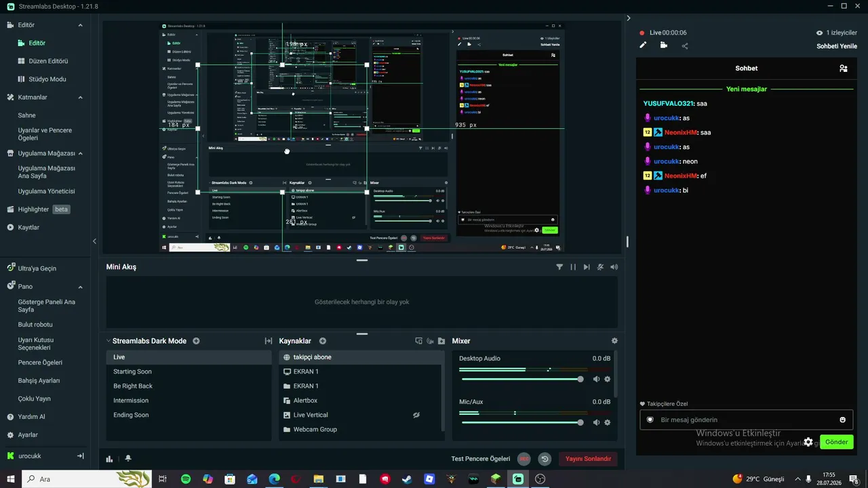
Task: Collapse the Katmanlar section
Action: click(x=80, y=98)
